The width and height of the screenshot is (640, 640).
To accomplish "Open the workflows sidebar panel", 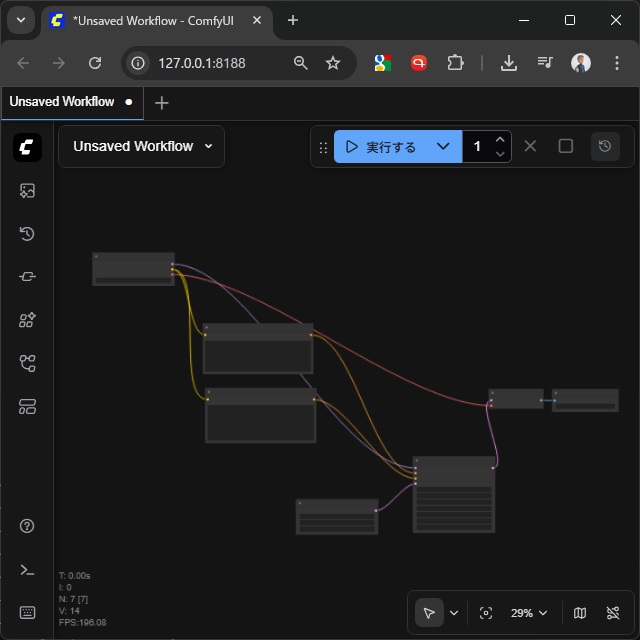I will (27, 363).
